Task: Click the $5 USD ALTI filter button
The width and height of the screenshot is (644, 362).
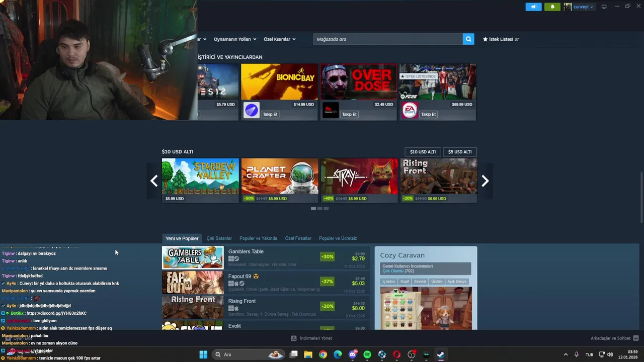Action: click(x=460, y=152)
